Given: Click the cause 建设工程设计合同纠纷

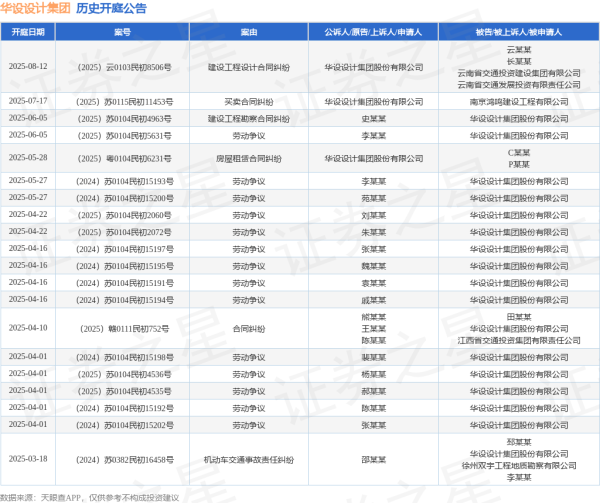Looking at the screenshot, I should tap(249, 67).
